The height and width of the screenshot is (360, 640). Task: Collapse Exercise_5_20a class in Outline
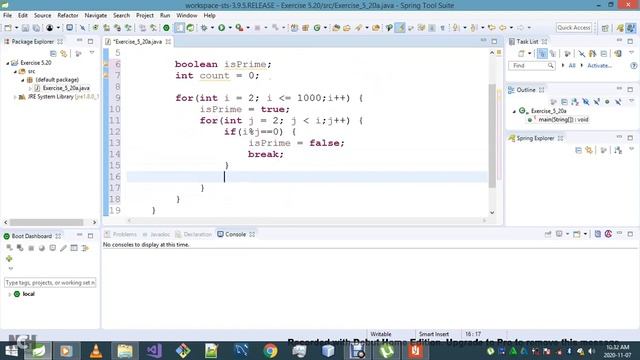click(514, 111)
